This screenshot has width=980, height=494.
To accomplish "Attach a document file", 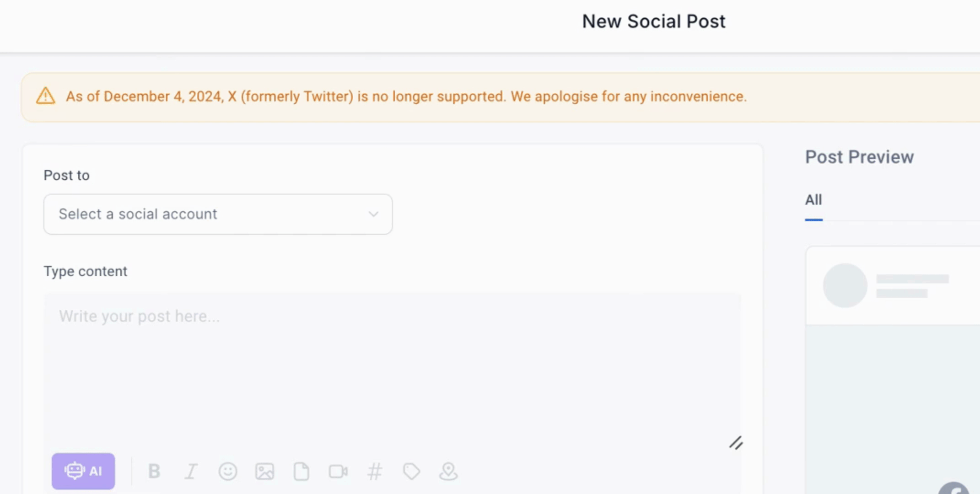I will click(301, 471).
